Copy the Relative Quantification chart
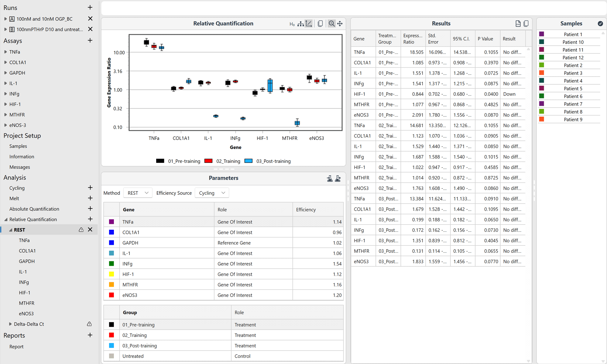The width and height of the screenshot is (607, 364). (320, 24)
